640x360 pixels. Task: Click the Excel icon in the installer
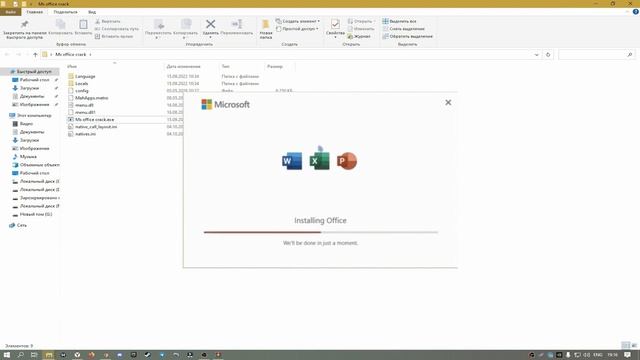pyautogui.click(x=320, y=161)
